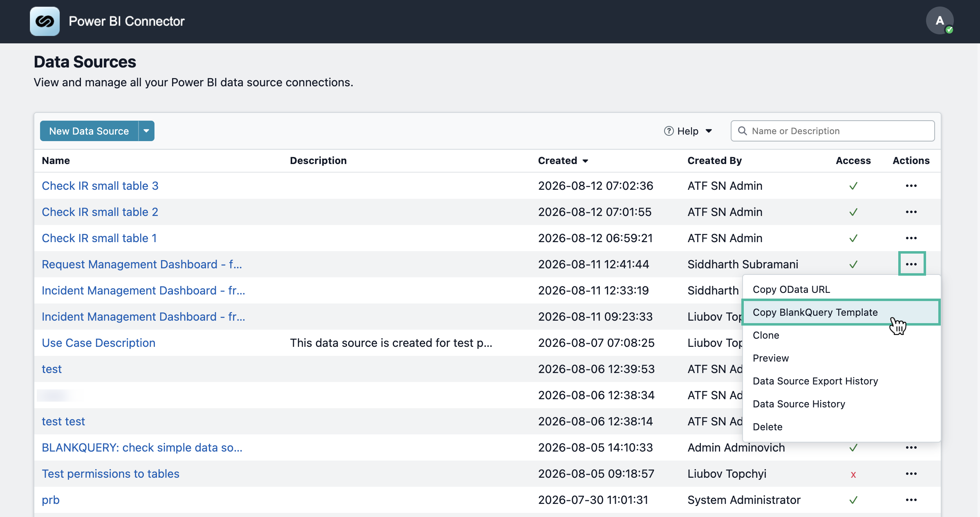Open Data Source History menu item

pos(841,404)
